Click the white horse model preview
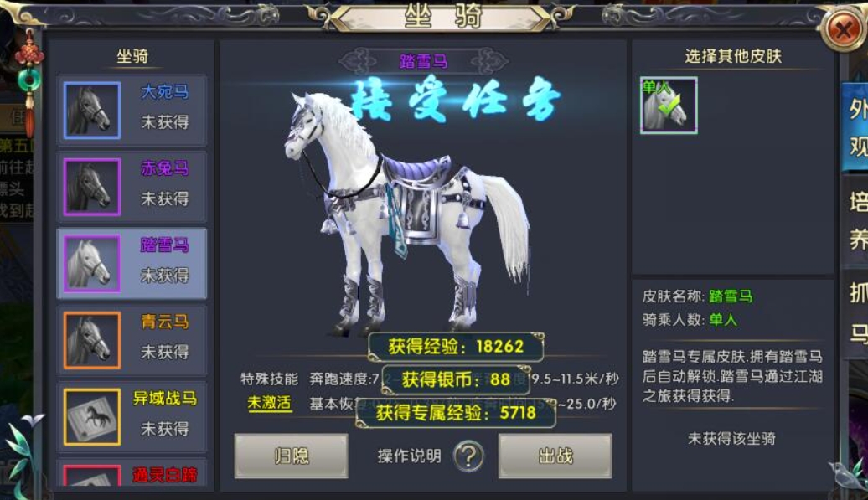Viewport: 868px width, 500px height. [407, 213]
